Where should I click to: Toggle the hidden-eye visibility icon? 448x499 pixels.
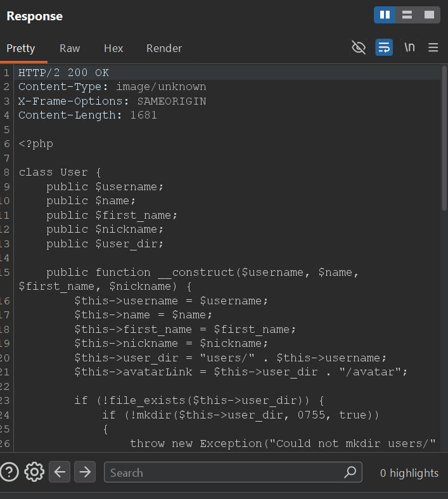pyautogui.click(x=359, y=48)
